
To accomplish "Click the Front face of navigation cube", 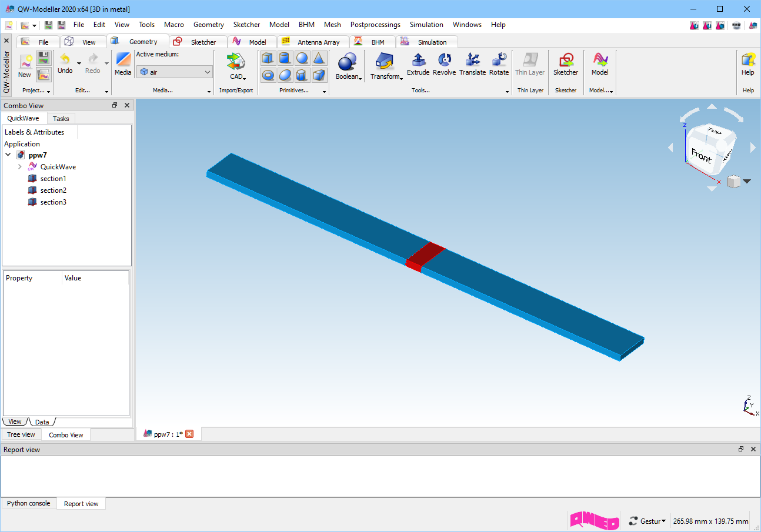I will pyautogui.click(x=701, y=155).
